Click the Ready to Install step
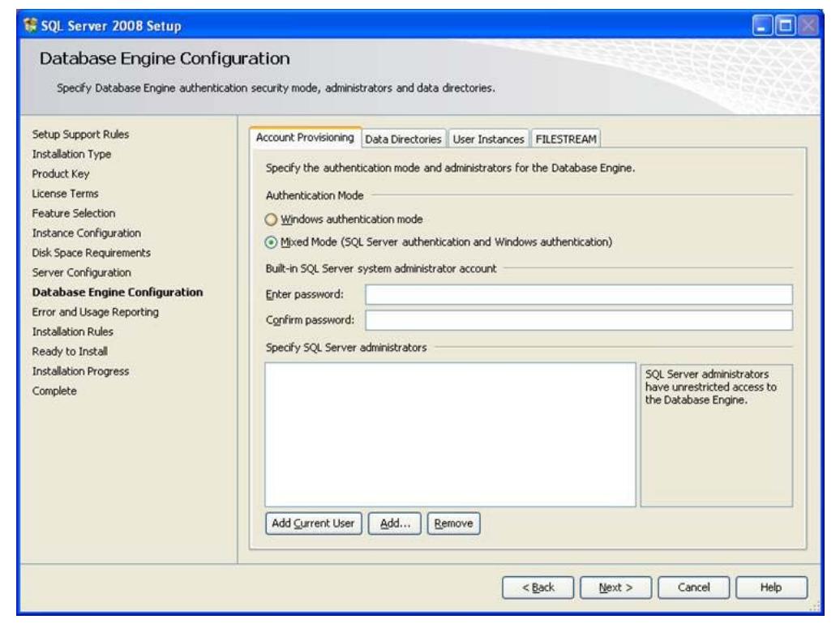The image size is (840, 628). (70, 352)
